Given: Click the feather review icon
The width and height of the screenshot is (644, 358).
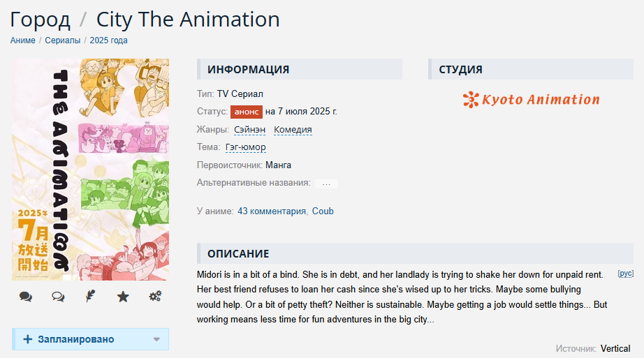Looking at the screenshot, I should [x=90, y=296].
